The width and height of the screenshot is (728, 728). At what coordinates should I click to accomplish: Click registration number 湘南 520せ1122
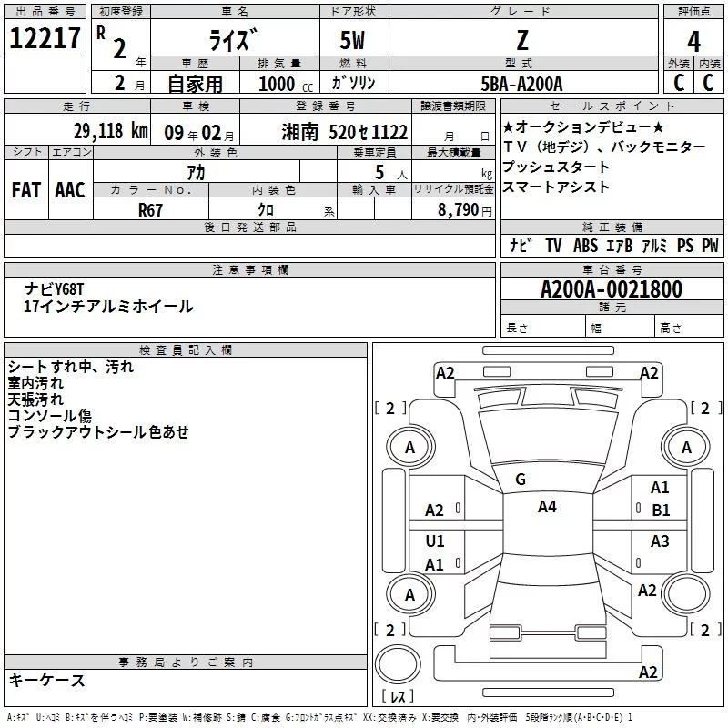point(345,132)
